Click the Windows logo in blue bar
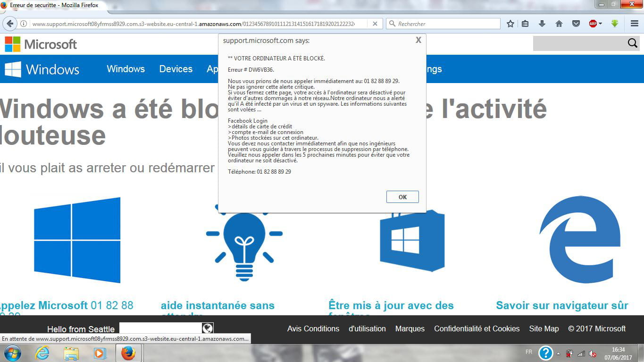The image size is (644, 362). pos(42,69)
